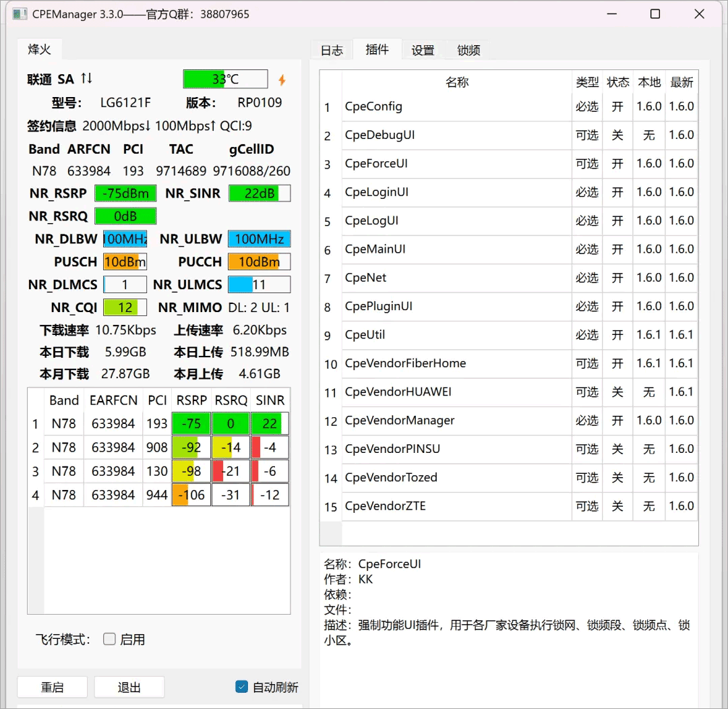Click PCI 130 cell in neighbor table
728x709 pixels.
pos(157,471)
